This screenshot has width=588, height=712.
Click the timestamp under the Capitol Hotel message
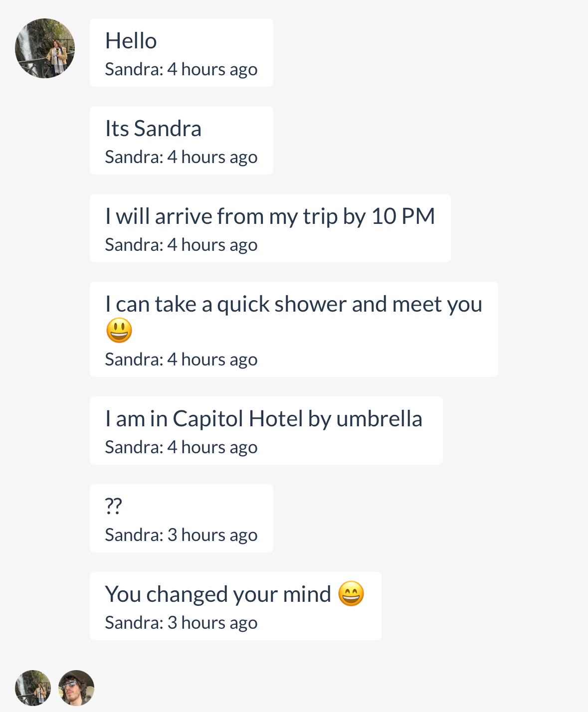pos(181,447)
